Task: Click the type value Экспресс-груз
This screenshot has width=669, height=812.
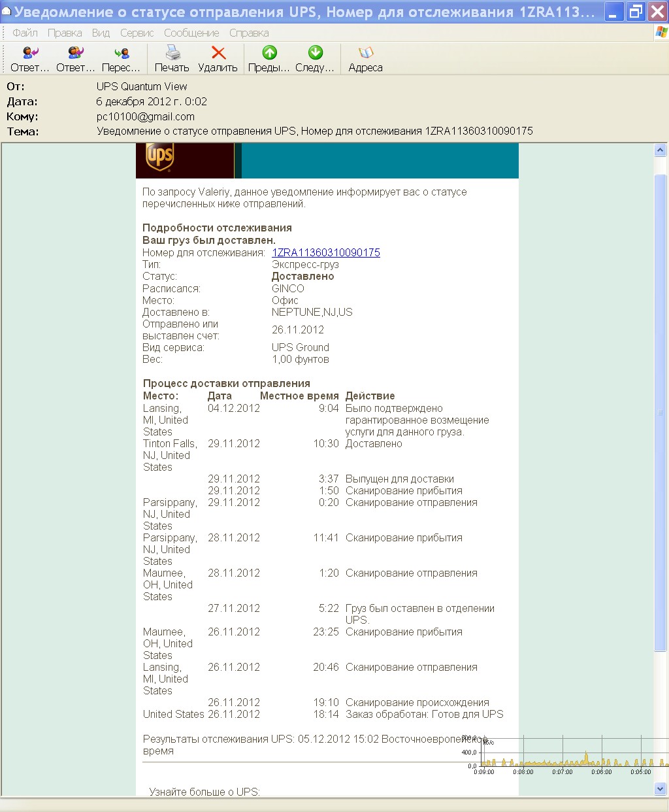Action: pyautogui.click(x=305, y=265)
